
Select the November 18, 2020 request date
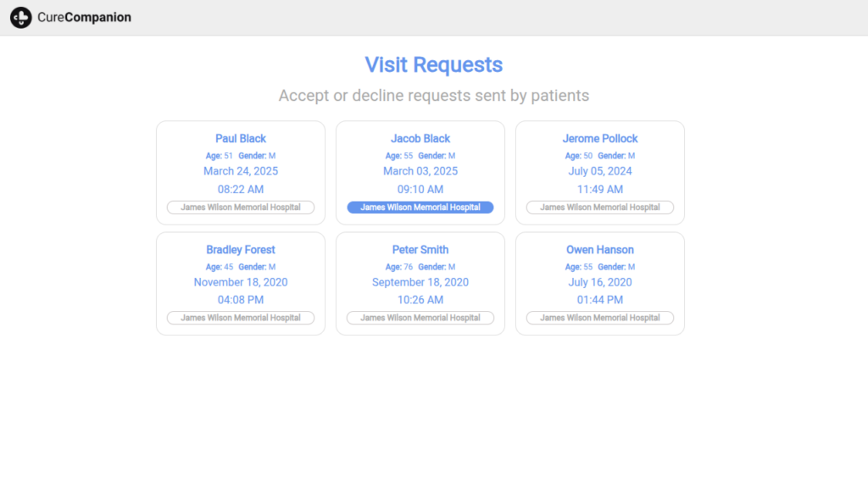point(241,282)
